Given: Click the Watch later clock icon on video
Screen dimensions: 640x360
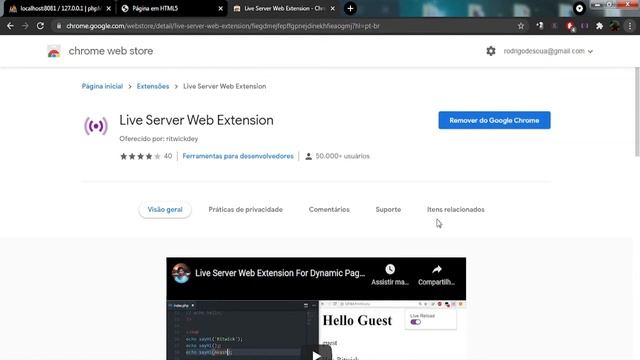Looking at the screenshot, I should tap(390, 269).
